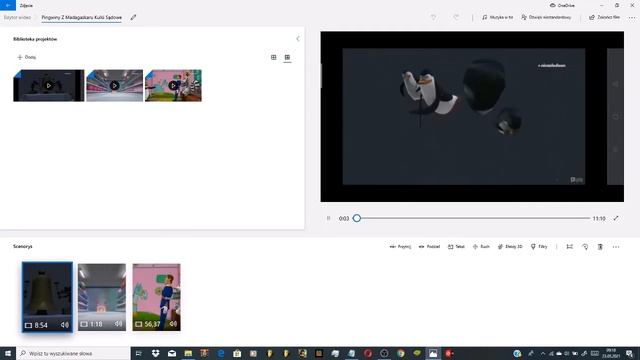
Task: Open the top toolbar more options menu
Action: (632, 17)
